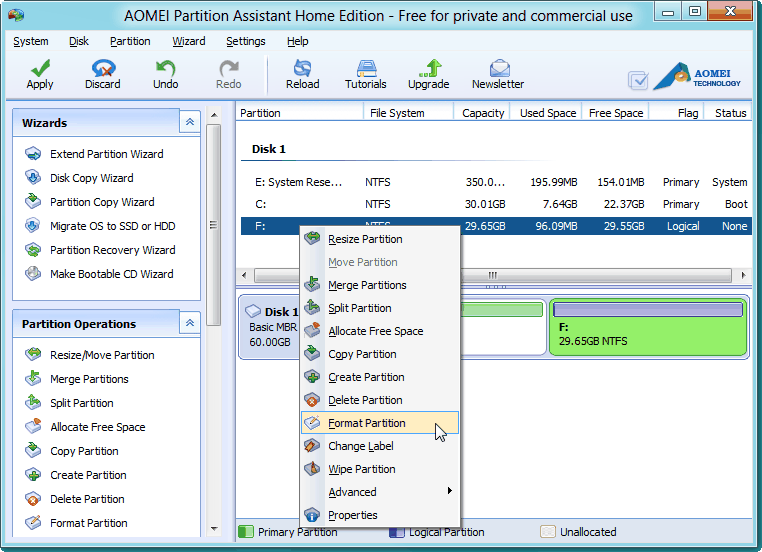The height and width of the screenshot is (552, 762).
Task: Click the F: partition block in disk map
Action: click(x=648, y=328)
